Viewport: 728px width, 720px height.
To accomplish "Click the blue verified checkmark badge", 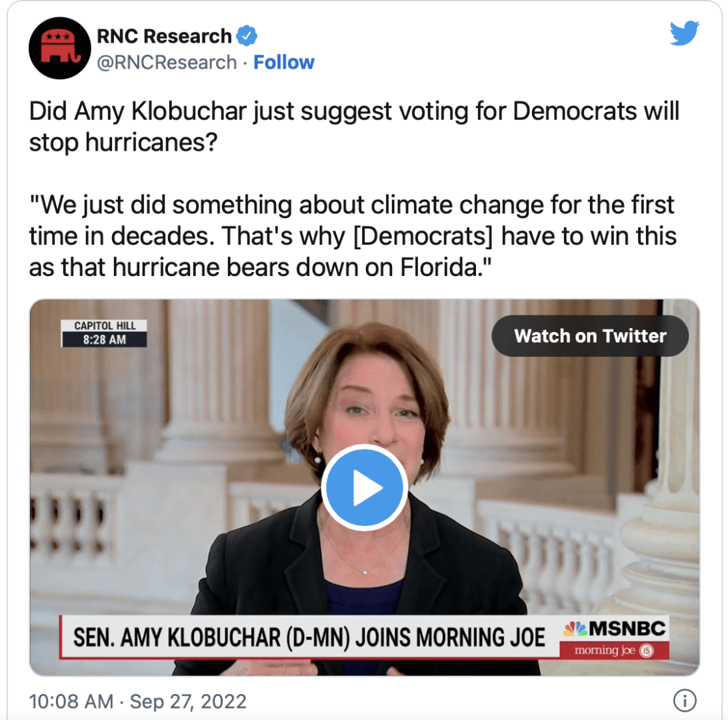I will coord(247,36).
